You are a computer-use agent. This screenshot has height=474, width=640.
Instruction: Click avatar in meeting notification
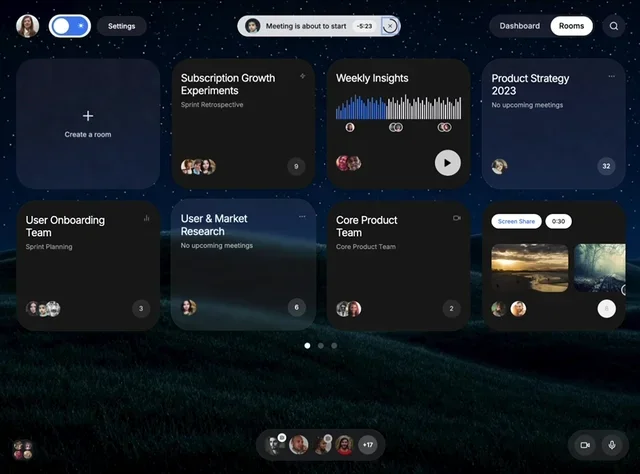pos(253,26)
